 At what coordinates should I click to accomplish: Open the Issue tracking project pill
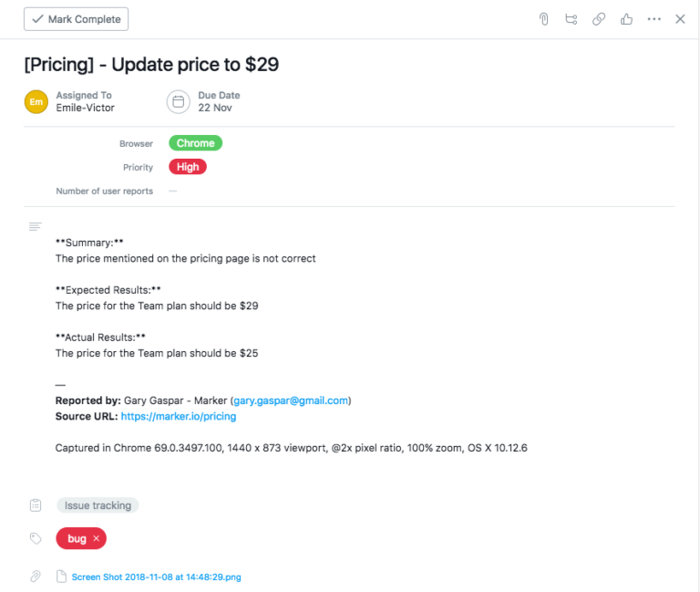[x=98, y=505]
